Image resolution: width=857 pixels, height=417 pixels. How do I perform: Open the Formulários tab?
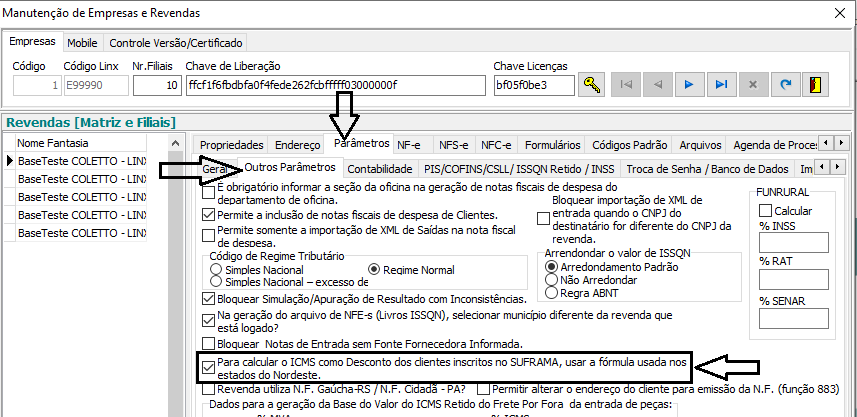click(553, 145)
